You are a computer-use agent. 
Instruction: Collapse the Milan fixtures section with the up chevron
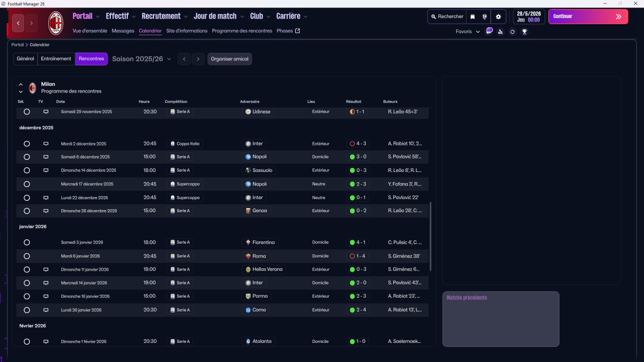21,84
